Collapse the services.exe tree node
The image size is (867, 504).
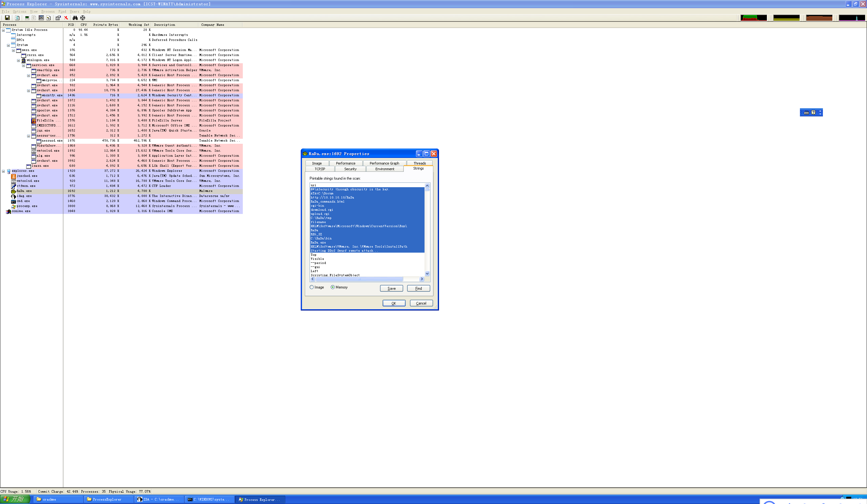[x=23, y=65]
